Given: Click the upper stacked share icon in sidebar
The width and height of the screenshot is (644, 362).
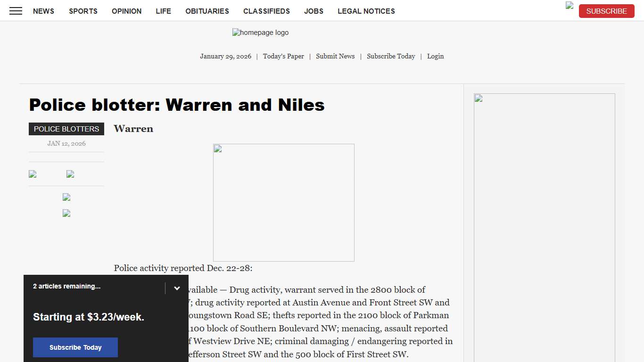Looking at the screenshot, I should (66, 197).
